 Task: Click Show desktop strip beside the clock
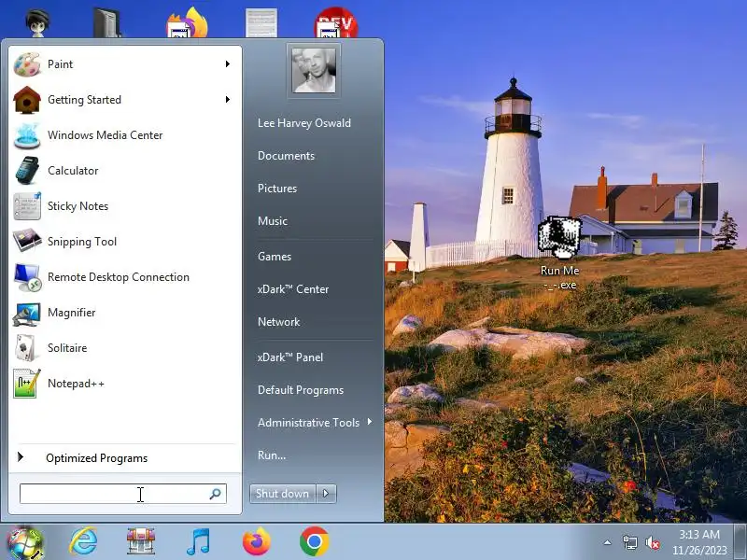coord(740,542)
